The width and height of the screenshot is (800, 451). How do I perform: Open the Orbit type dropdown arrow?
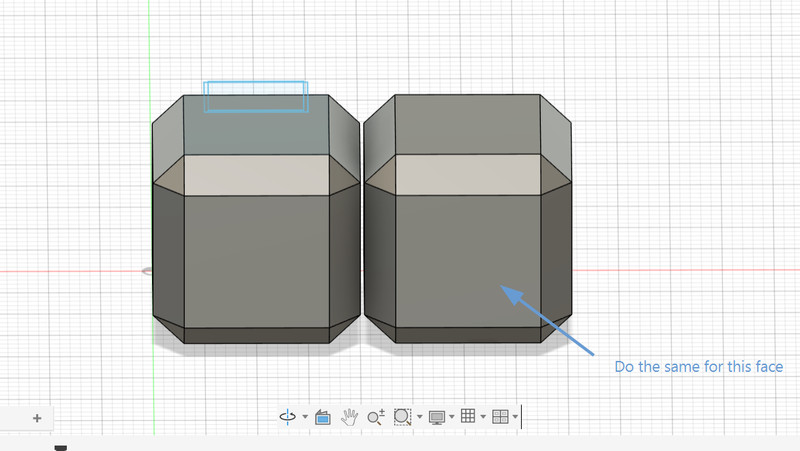click(305, 417)
